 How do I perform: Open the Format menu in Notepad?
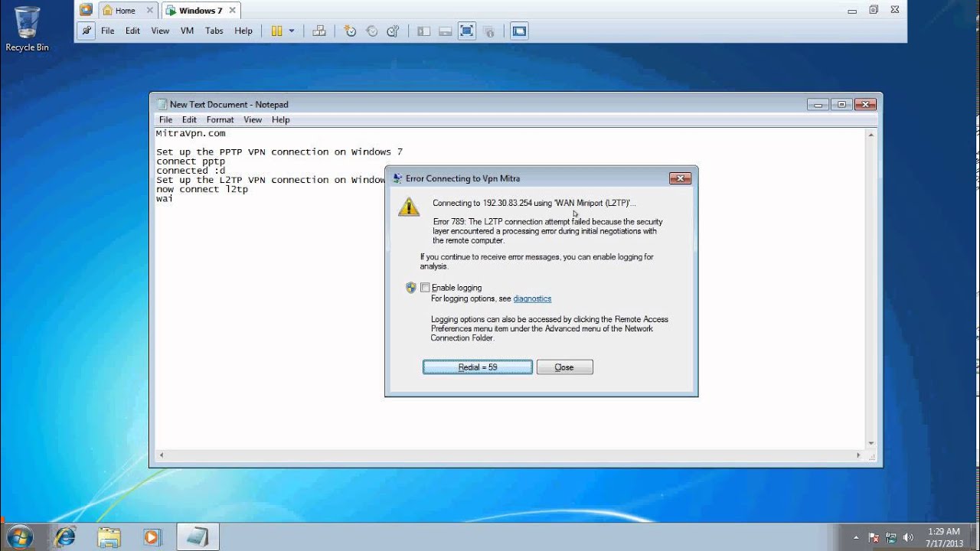coord(220,119)
